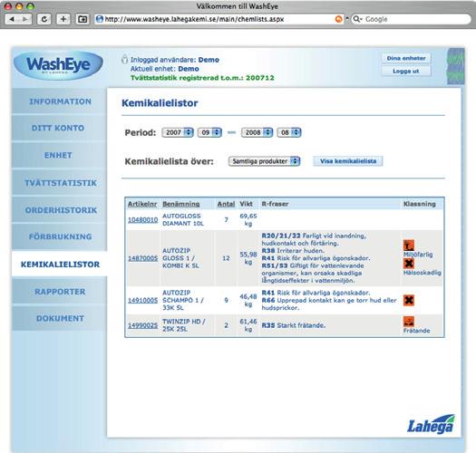Open the end year dropdown showing 2008
Viewport: 476px width, 453px height.
pos(257,132)
